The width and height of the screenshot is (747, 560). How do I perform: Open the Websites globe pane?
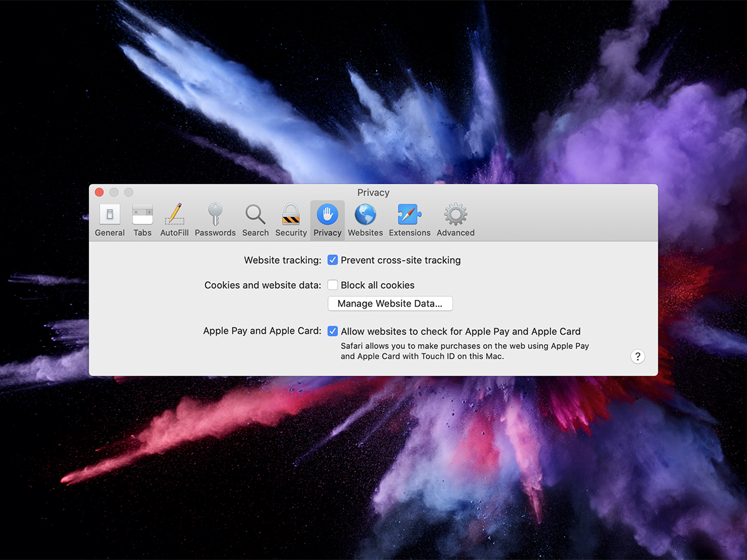coord(365,220)
